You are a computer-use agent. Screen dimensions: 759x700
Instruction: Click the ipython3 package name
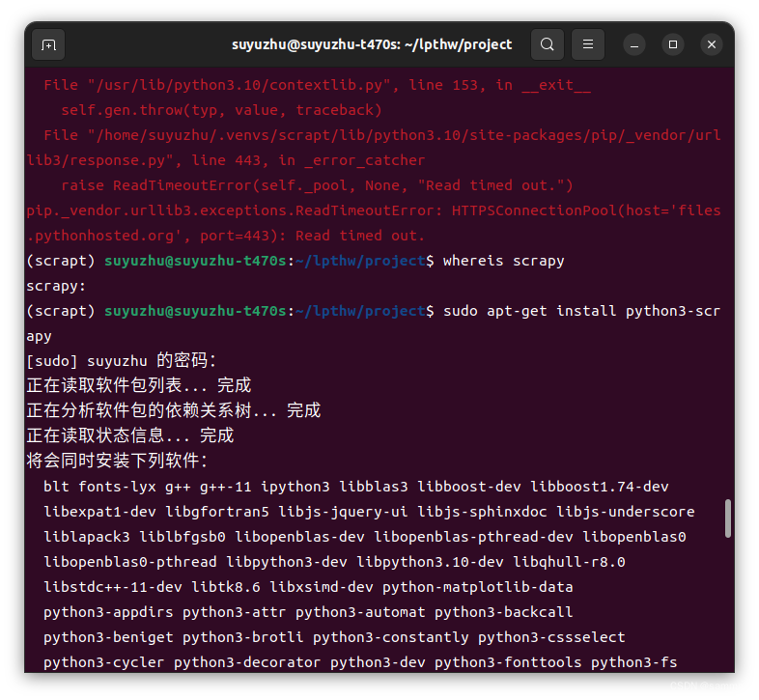point(295,487)
